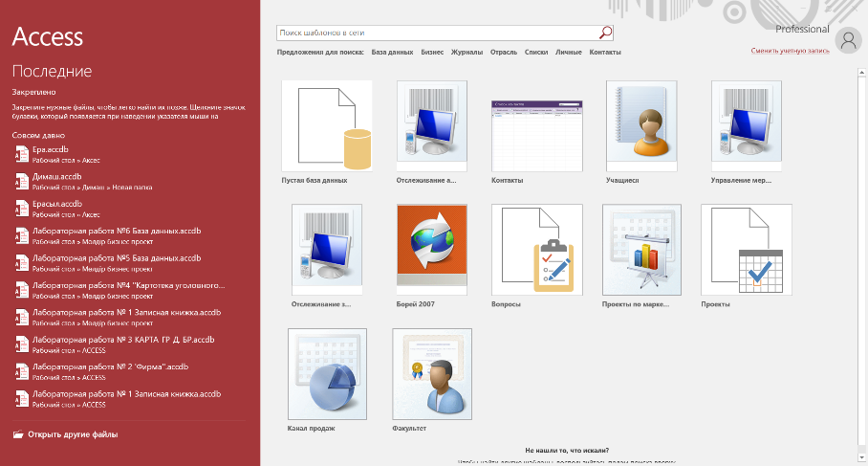Click the folder icon for Открыть другие файлы
This screenshot has height=466, width=868.
click(18, 434)
